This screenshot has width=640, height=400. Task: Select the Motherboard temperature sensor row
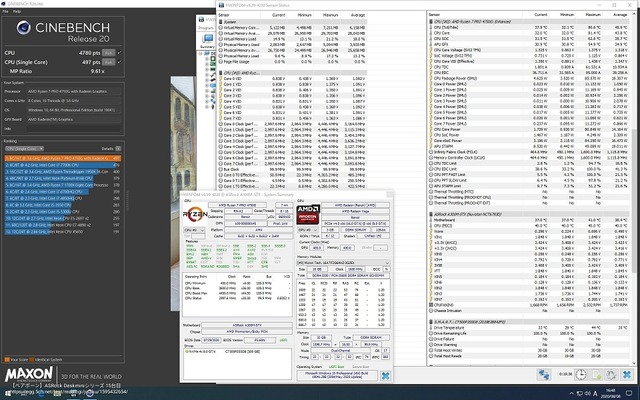coord(529,220)
